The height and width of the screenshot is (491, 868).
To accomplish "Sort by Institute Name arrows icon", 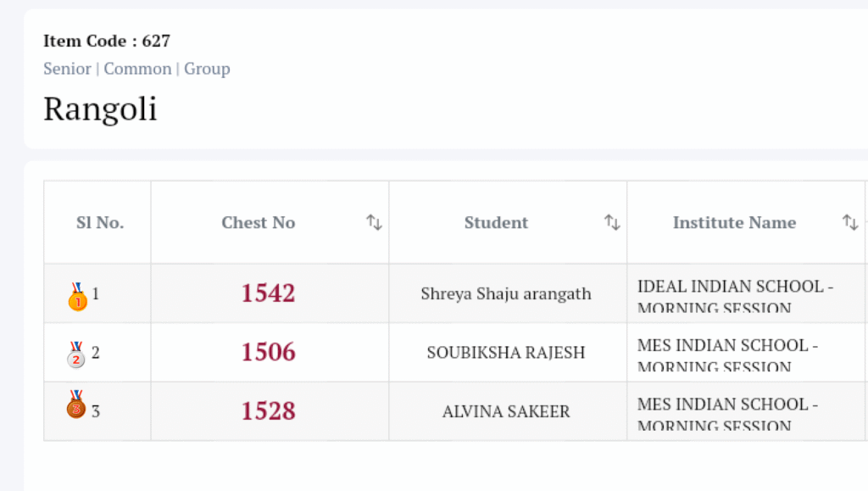I will [850, 222].
